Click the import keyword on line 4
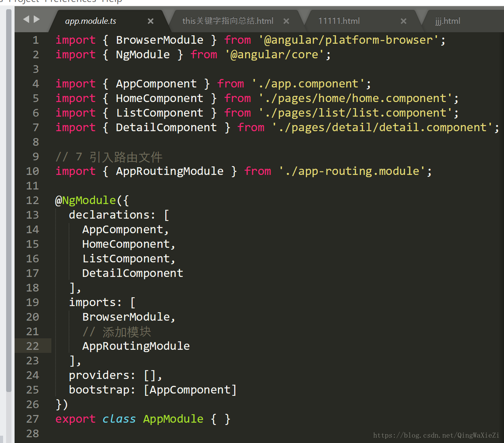Screen dimensions: 504x443 (x=76, y=84)
